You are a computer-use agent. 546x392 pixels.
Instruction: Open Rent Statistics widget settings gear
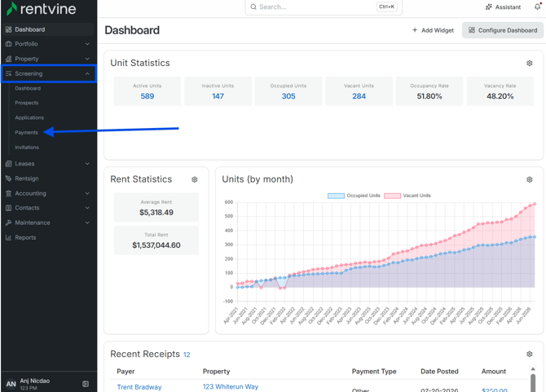194,179
